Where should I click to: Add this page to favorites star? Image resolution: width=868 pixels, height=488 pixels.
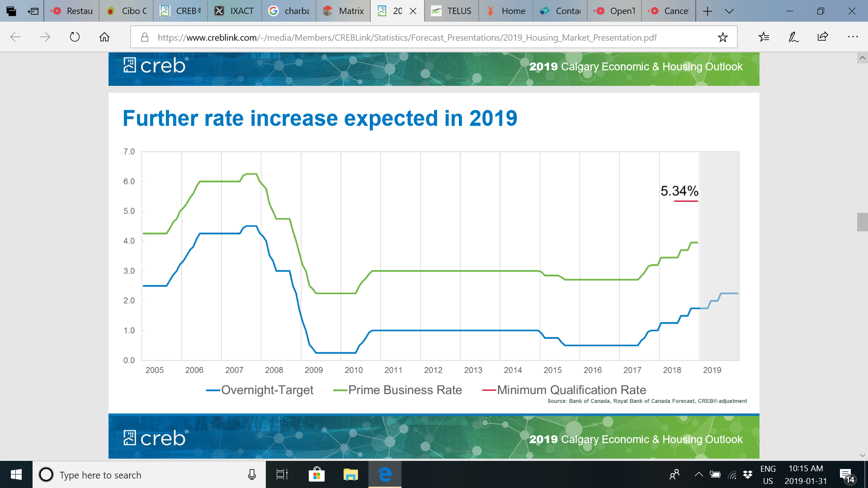[722, 37]
